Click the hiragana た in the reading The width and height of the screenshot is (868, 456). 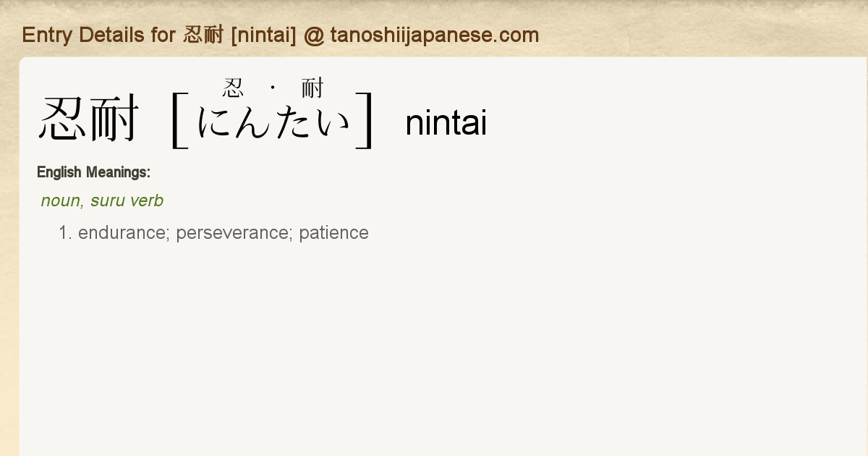[x=294, y=122]
